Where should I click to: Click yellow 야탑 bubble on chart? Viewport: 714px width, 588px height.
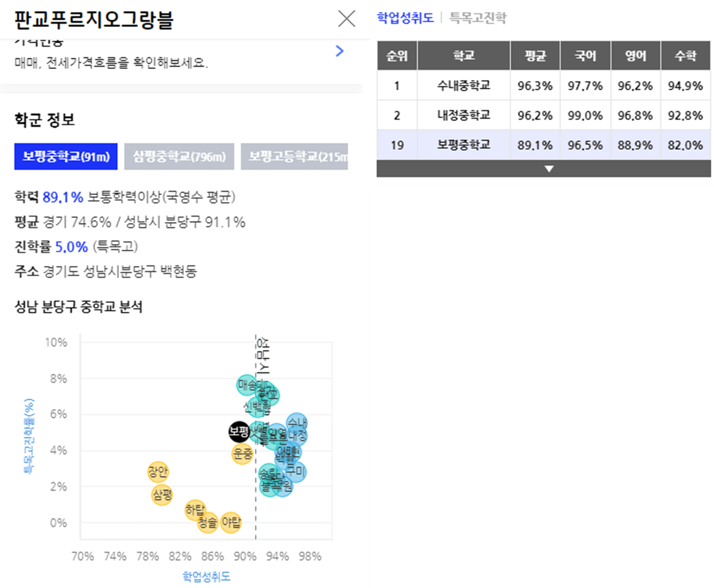231,522
